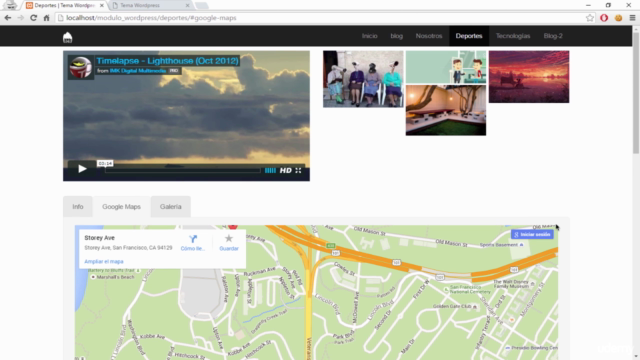Reload the page with the refresh icon

point(33,18)
